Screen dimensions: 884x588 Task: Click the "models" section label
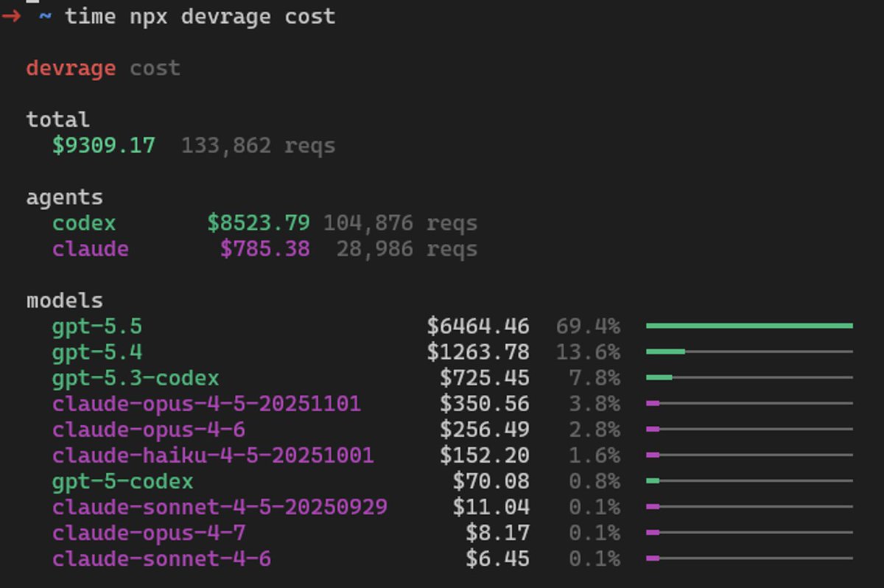(65, 301)
